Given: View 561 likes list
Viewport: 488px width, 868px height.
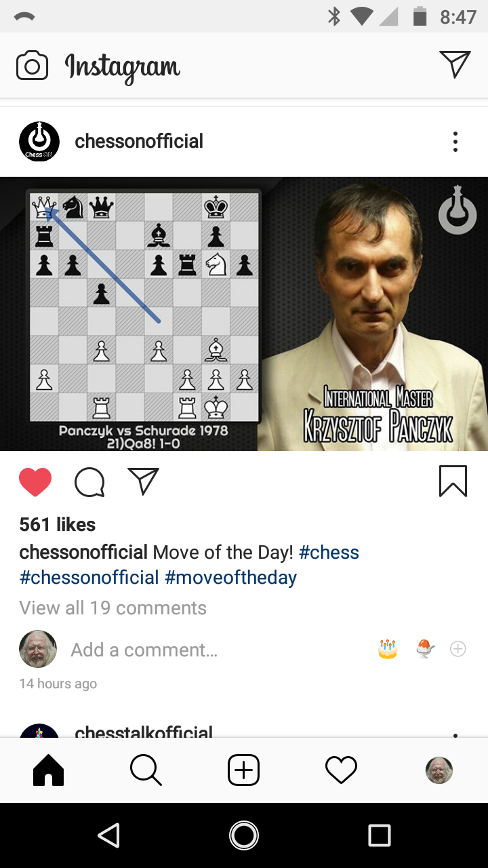Looking at the screenshot, I should tap(58, 524).
